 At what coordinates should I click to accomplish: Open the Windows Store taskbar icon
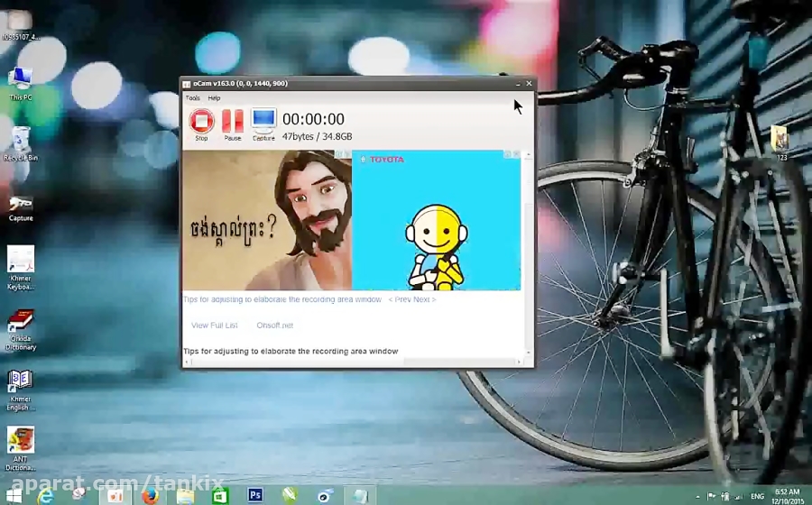[220, 495]
